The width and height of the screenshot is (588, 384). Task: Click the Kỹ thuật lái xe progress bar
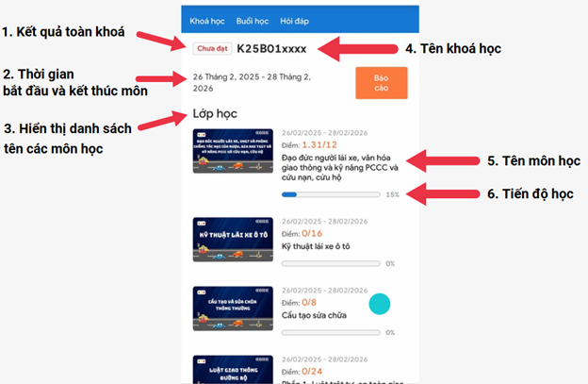pyautogui.click(x=331, y=263)
